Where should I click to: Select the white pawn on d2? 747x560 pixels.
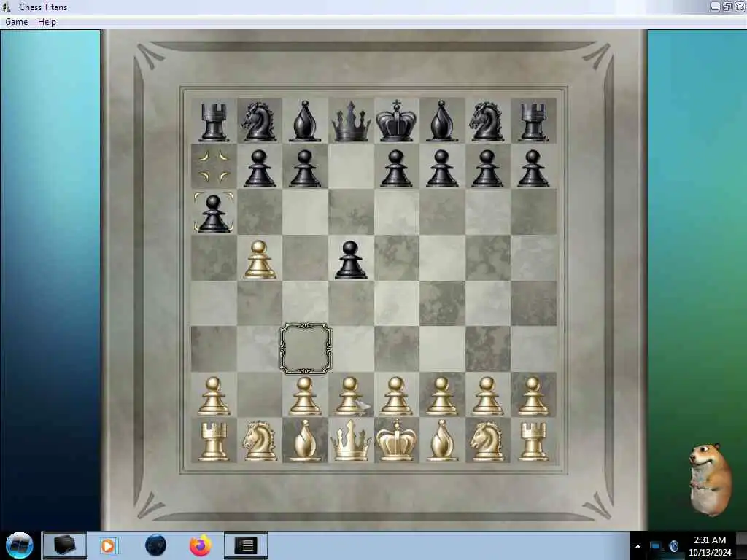coord(350,396)
